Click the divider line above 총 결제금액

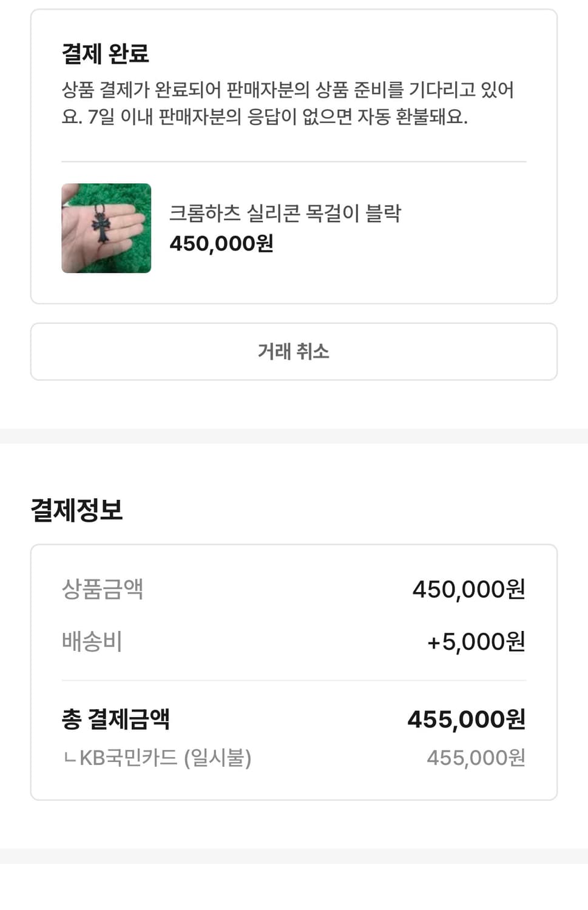[x=294, y=681]
